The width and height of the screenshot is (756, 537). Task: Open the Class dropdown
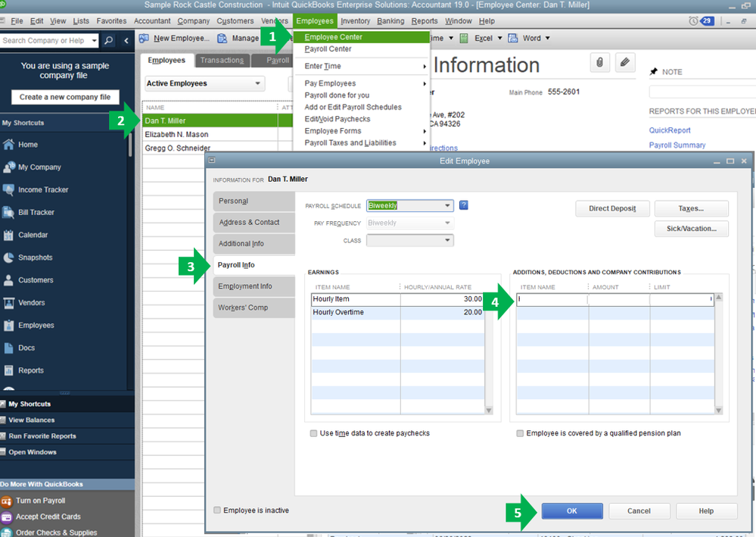[x=410, y=240]
